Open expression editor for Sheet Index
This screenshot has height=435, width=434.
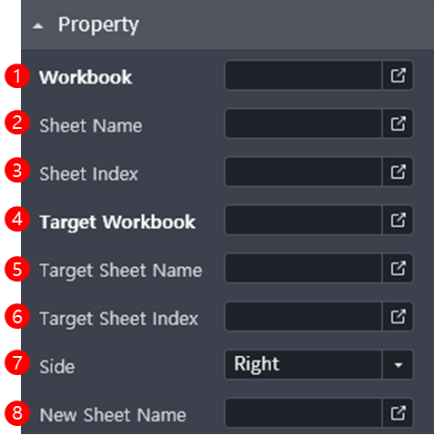[398, 172]
